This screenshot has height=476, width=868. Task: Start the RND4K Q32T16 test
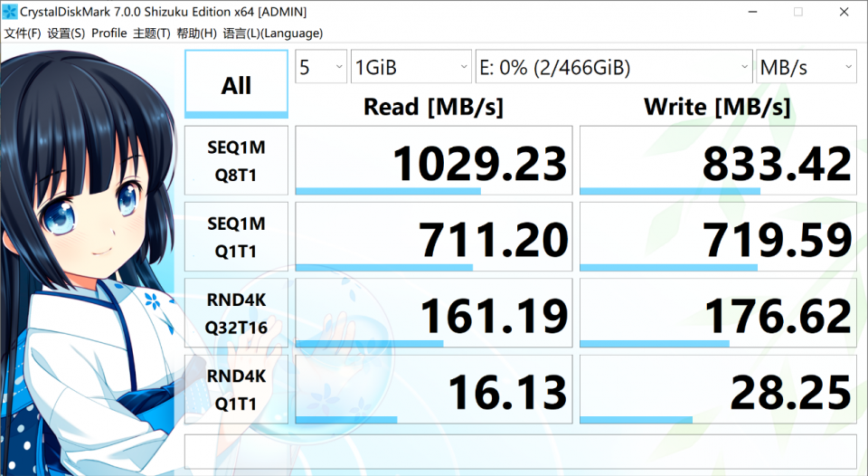[x=236, y=313]
